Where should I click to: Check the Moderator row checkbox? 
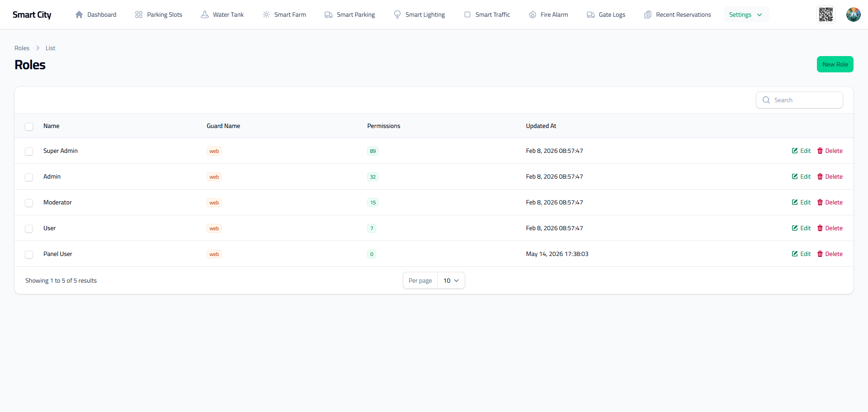pos(29,203)
